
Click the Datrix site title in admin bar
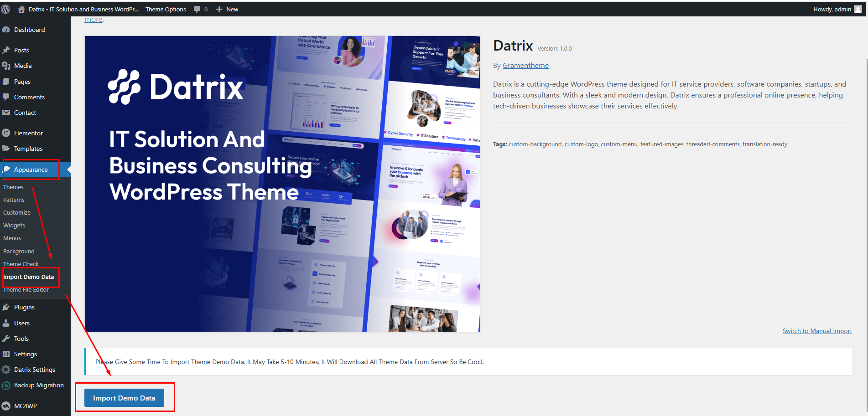(83, 9)
